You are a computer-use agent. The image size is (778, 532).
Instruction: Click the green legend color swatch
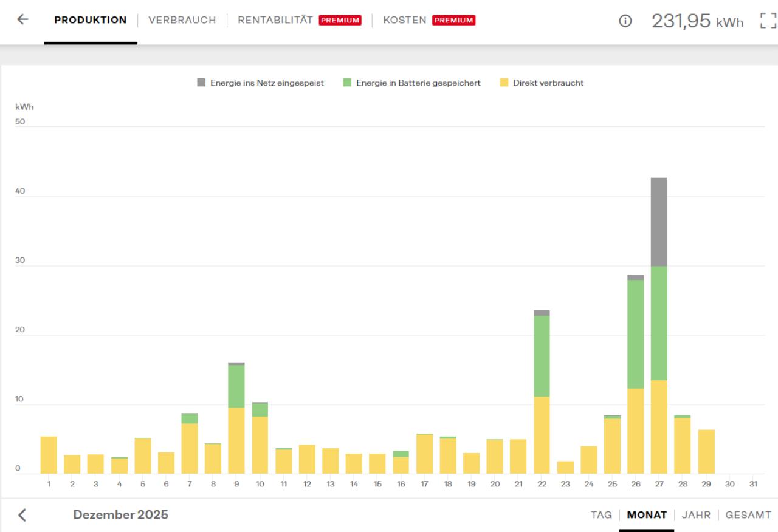(347, 83)
